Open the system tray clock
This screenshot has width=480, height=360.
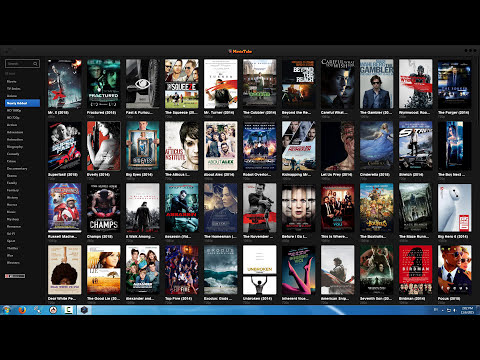pyautogui.click(x=467, y=310)
